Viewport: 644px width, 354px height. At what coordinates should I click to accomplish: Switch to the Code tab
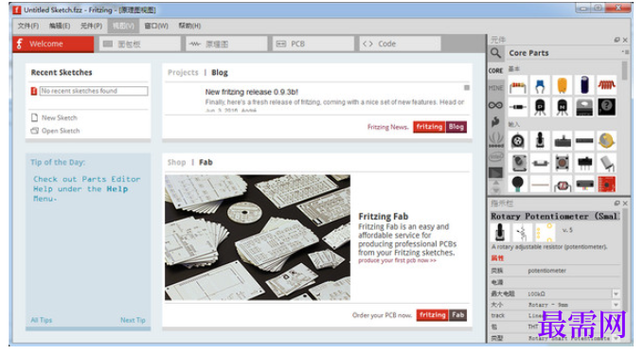(400, 44)
